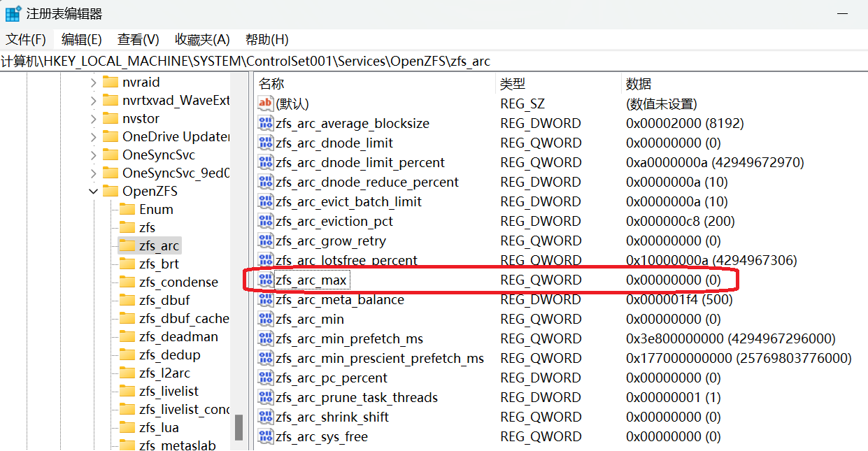This screenshot has height=451, width=868.
Task: Sort values by the 名称 column header
Action: (271, 84)
